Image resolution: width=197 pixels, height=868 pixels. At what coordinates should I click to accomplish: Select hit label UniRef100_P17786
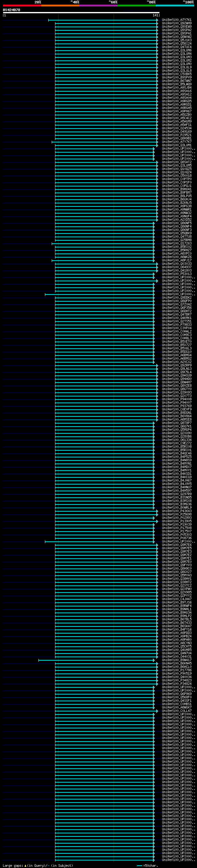(176, 670)
